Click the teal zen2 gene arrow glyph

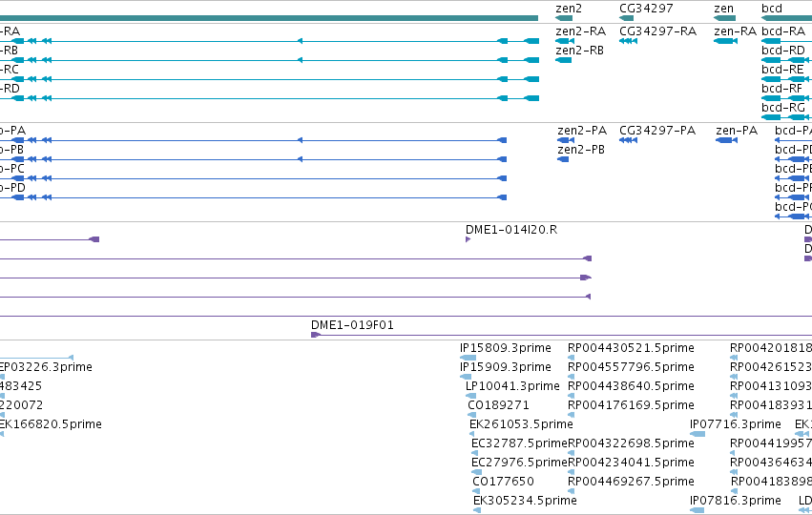coord(564,18)
